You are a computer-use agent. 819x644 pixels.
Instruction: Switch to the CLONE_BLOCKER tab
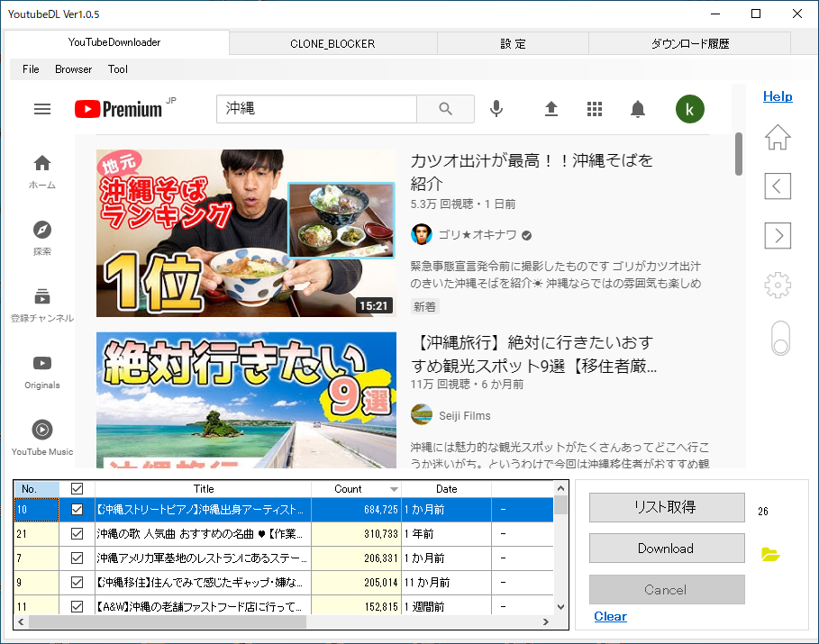tap(332, 44)
